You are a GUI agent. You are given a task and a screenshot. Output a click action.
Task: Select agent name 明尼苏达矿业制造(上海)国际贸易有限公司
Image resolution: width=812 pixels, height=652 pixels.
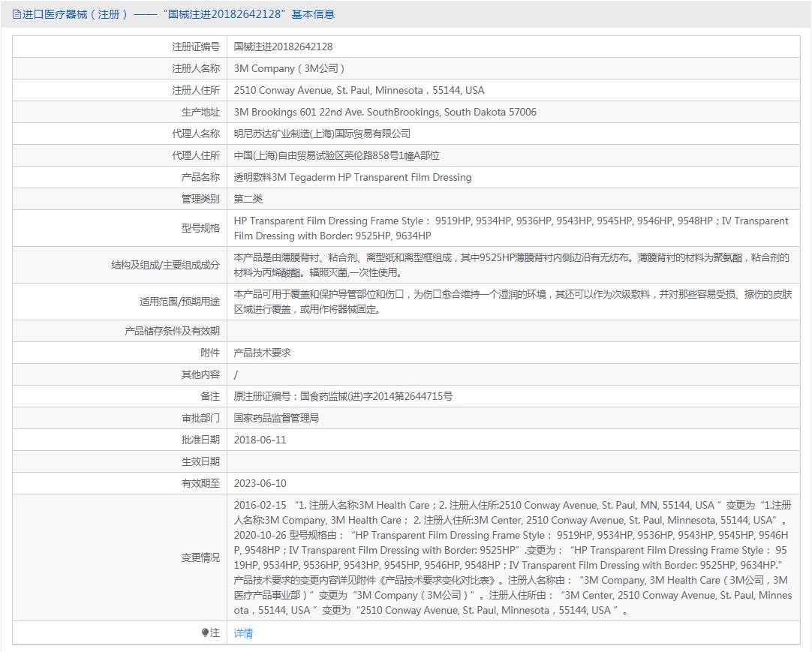pyautogui.click(x=322, y=134)
